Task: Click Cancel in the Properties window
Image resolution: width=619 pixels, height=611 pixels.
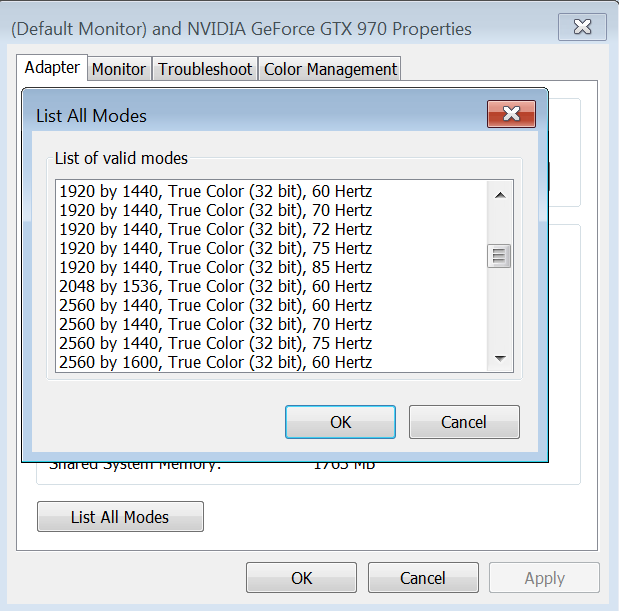Action: tap(423, 578)
